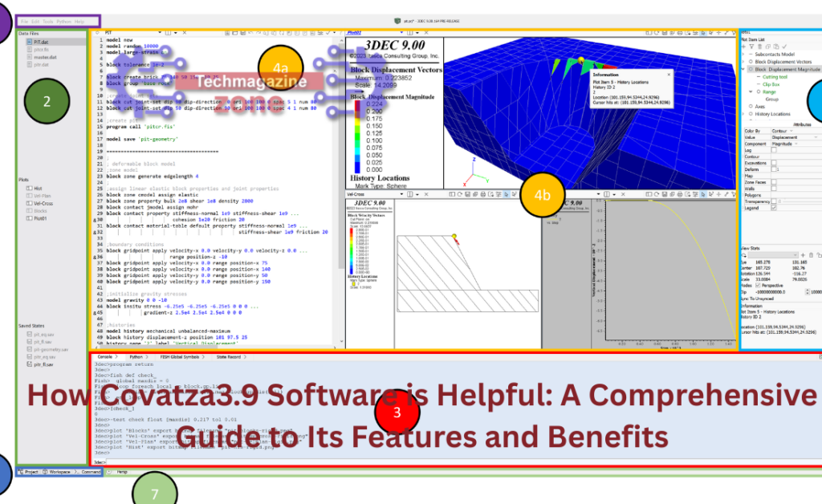
Task: Open the Tools menu
Action: point(47,22)
